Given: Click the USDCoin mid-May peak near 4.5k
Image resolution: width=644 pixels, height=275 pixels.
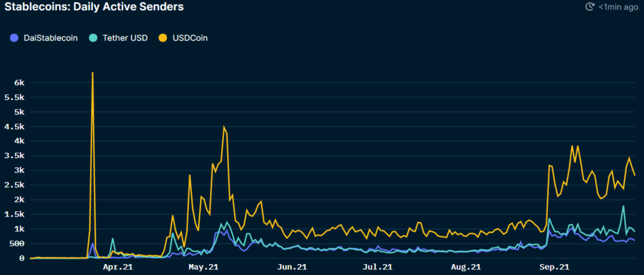Looking at the screenshot, I should [224, 126].
